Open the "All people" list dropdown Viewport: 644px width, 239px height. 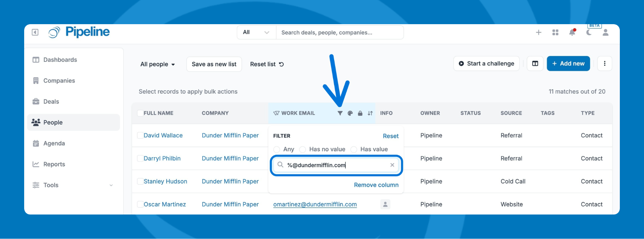(x=158, y=64)
